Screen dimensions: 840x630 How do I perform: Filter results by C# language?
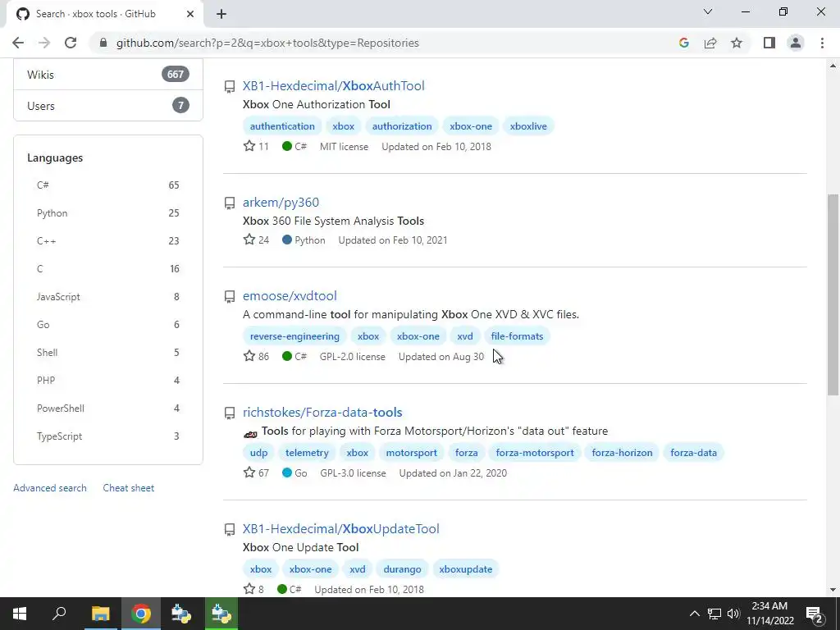click(108, 185)
